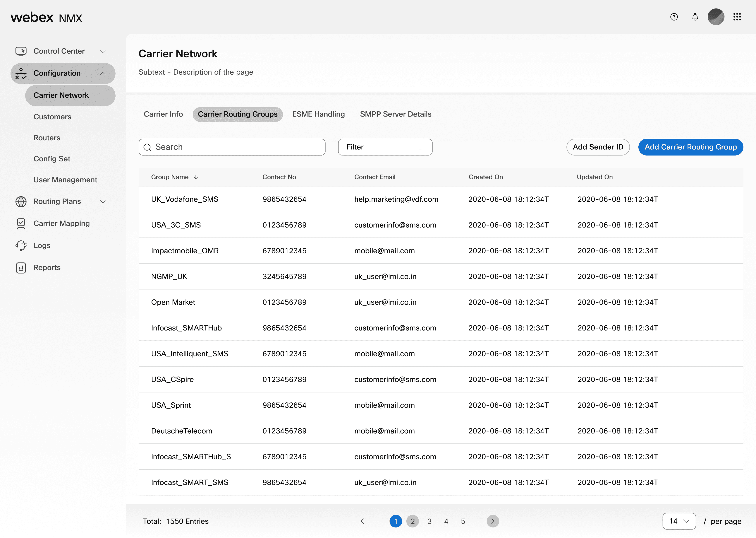The image size is (756, 538).
Task: Open the Filter dropdown
Action: click(385, 147)
